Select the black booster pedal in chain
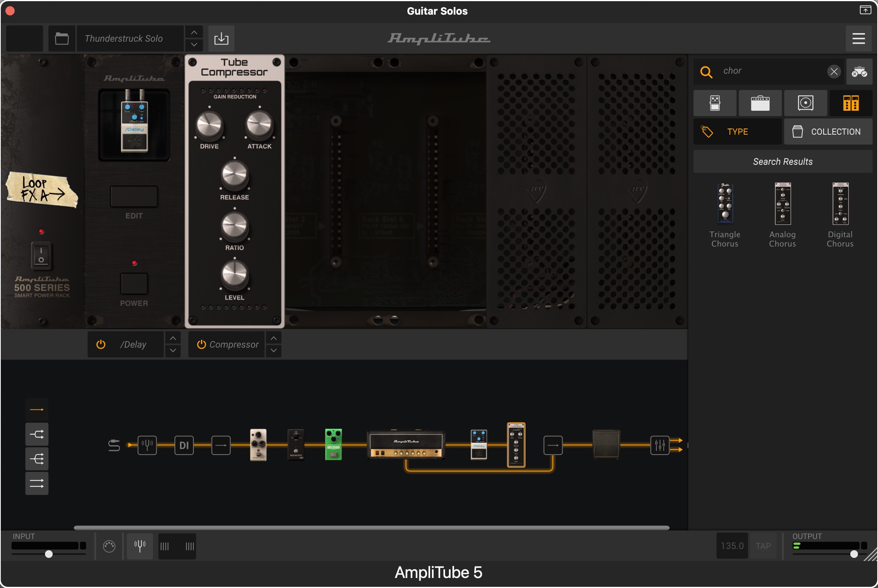This screenshot has width=878, height=588. click(296, 444)
